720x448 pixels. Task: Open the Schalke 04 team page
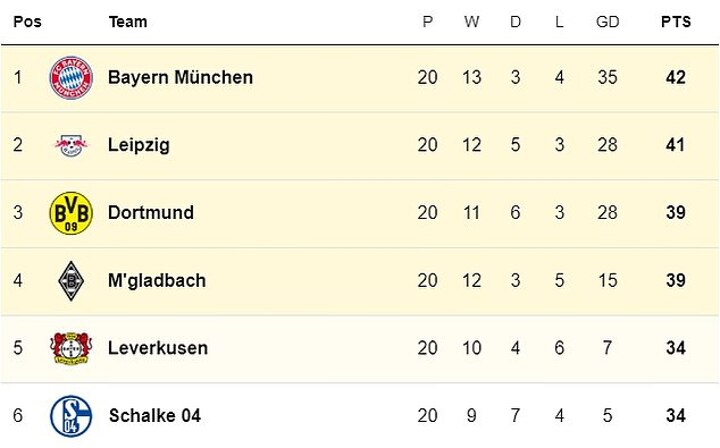click(x=154, y=415)
